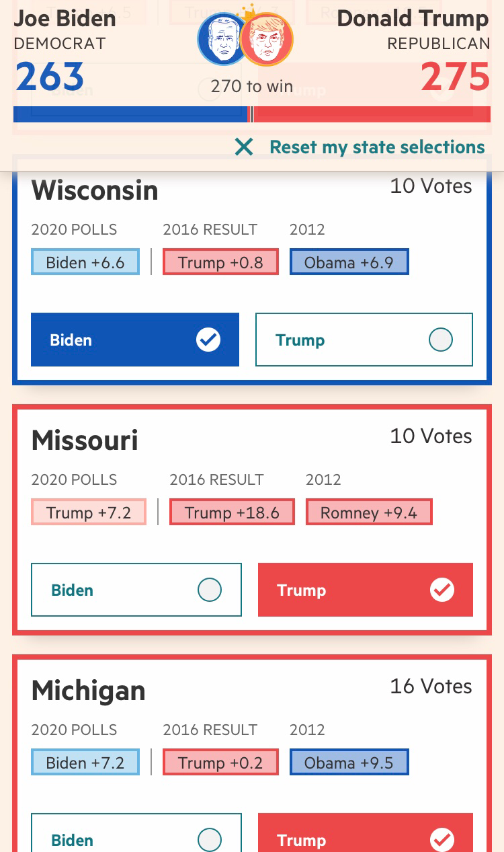Select Trump radio circle for Wisconsin
This screenshot has height=852, width=504.
[441, 340]
